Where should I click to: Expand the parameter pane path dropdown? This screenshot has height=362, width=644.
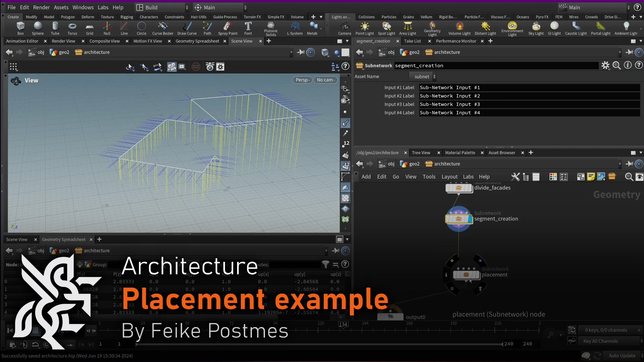point(619,52)
